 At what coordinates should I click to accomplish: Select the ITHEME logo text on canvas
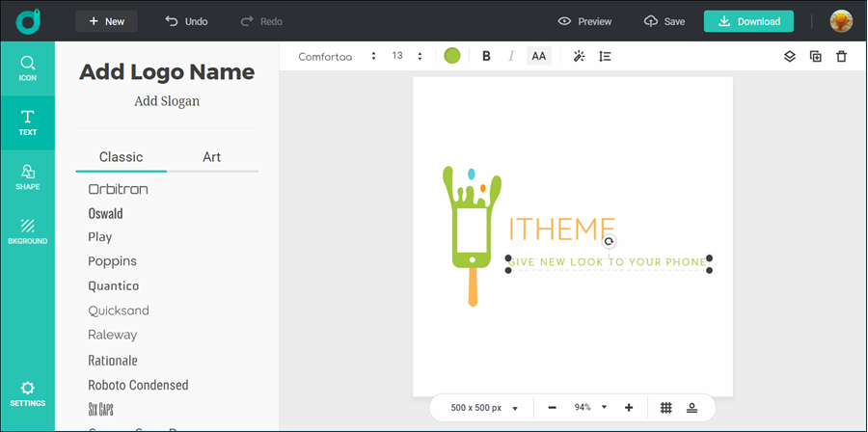tap(561, 229)
